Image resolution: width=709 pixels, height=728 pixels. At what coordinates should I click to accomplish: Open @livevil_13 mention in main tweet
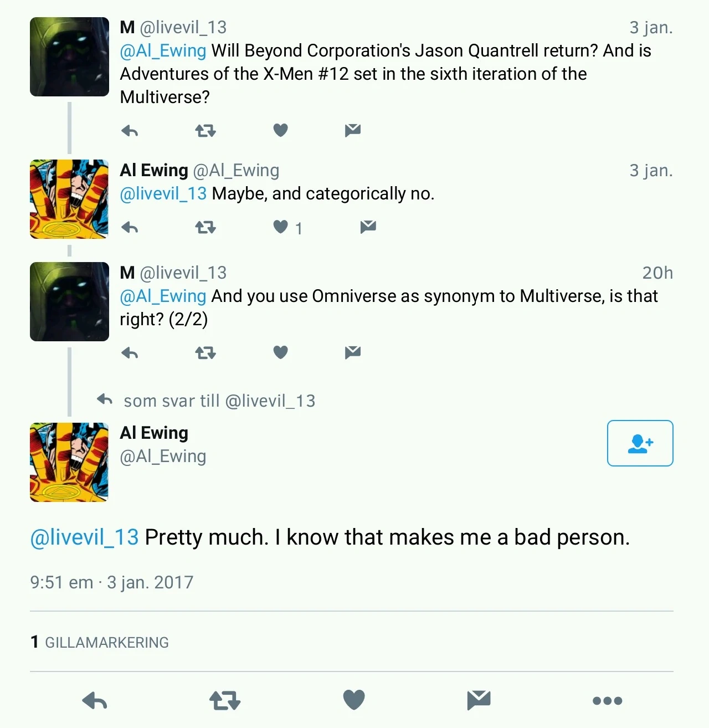pos(84,537)
